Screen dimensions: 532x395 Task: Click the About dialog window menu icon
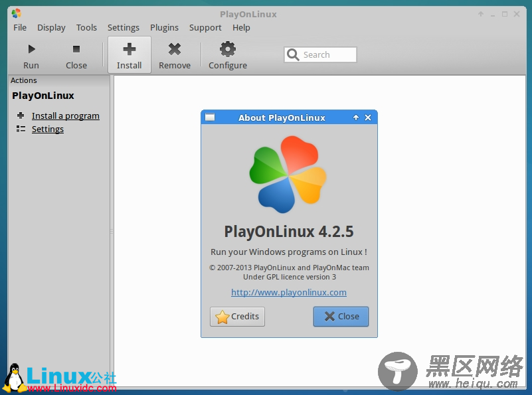210,118
